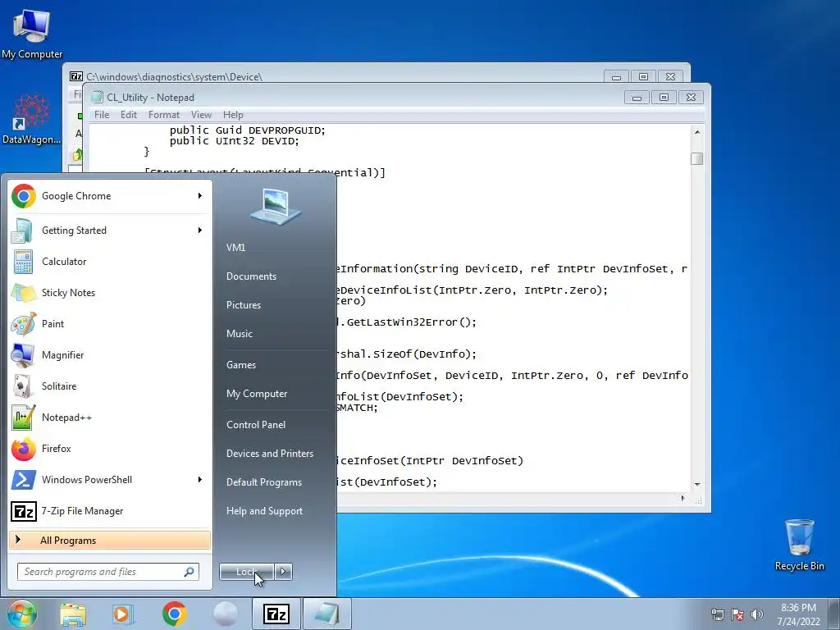
Task: Expand Google Chrome jump list arrow
Action: pyautogui.click(x=200, y=196)
